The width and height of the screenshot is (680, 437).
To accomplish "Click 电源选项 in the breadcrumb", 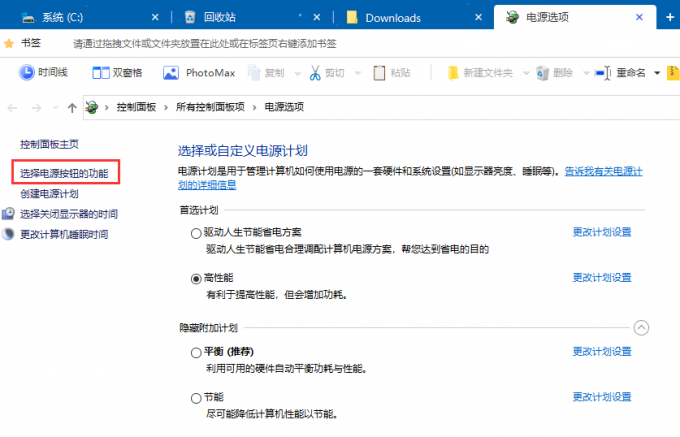I will pos(284,107).
